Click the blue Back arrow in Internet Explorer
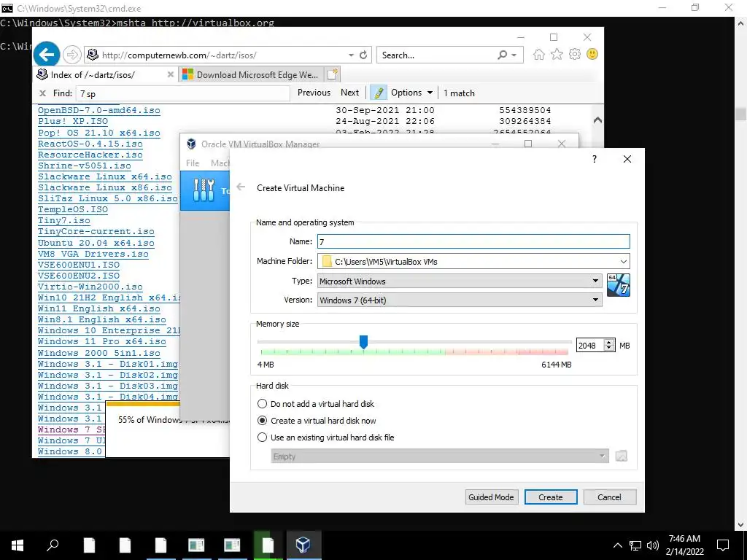The image size is (747, 560). click(x=47, y=55)
